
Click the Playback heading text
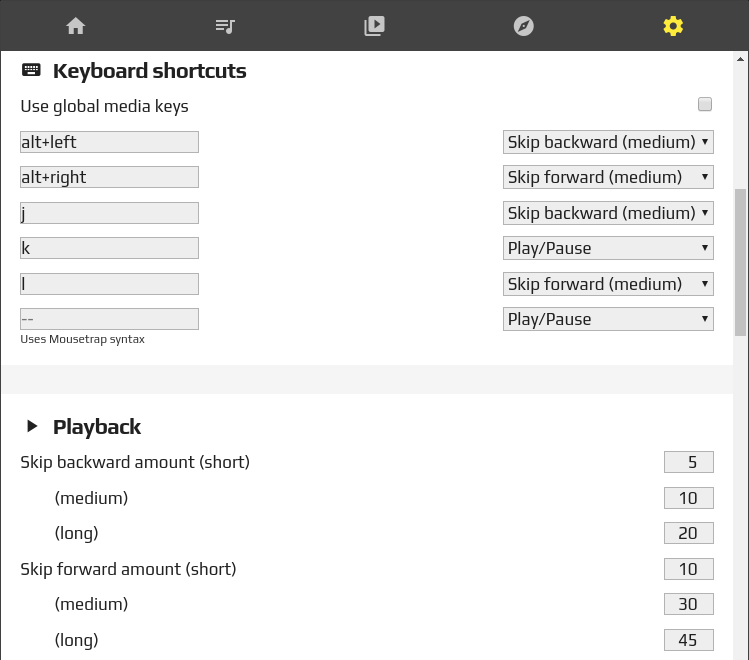(97, 426)
